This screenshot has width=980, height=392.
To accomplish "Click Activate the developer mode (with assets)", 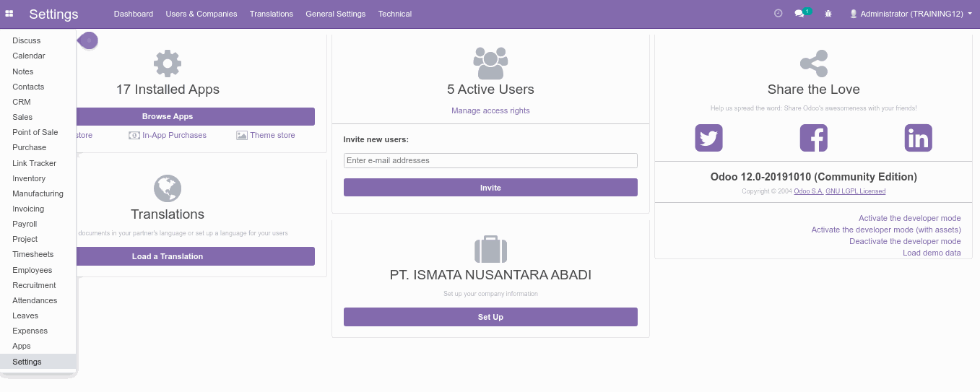I will point(885,230).
